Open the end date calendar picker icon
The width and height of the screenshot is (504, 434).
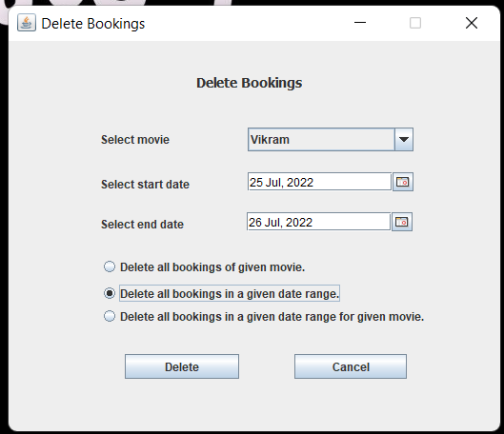point(402,222)
